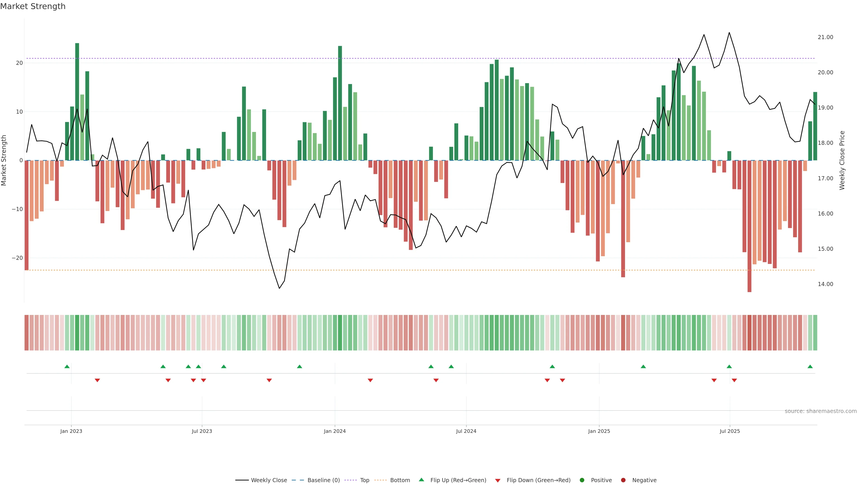This screenshot has height=488, width=868.
Task: Click the Market Strength y-axis title
Action: tap(4, 160)
